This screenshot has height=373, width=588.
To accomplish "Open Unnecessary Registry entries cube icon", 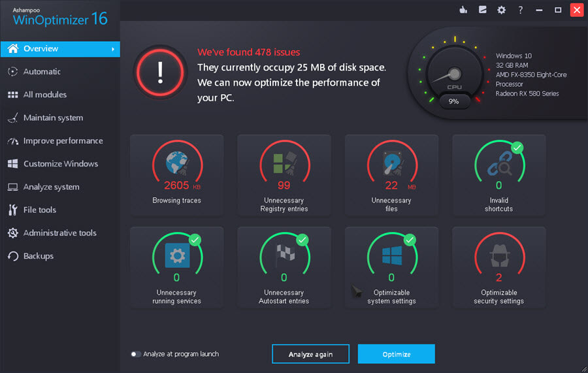I will click(285, 163).
